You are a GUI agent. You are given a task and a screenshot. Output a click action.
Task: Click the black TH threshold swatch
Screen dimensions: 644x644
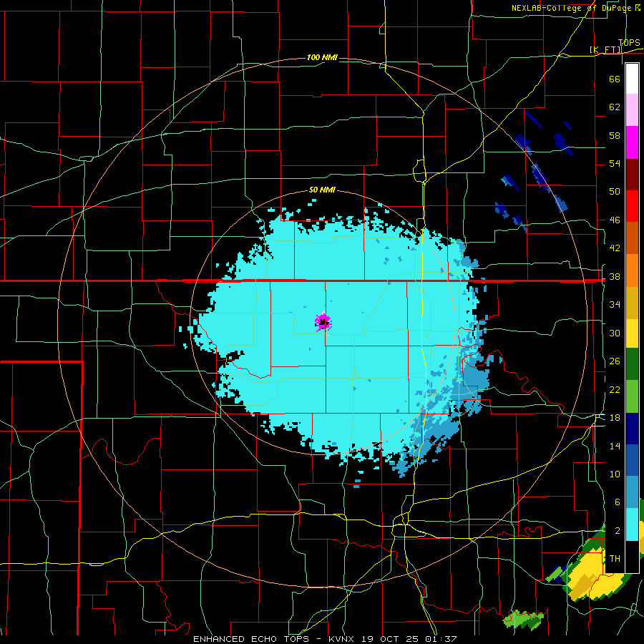632,556
